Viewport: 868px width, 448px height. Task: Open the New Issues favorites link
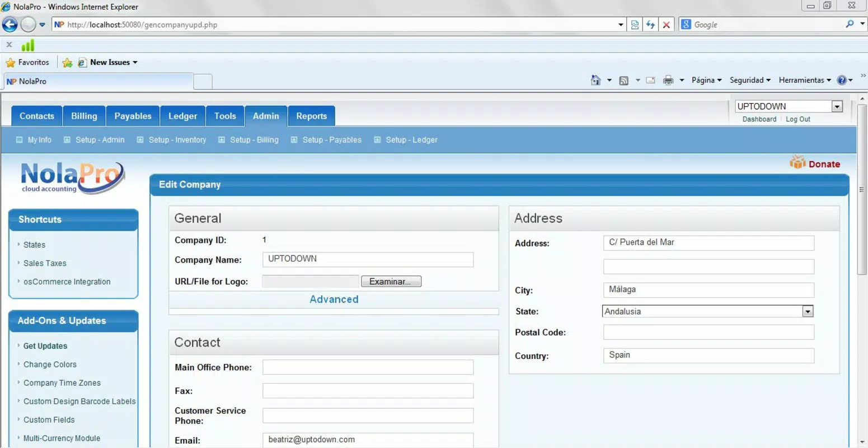pyautogui.click(x=107, y=62)
